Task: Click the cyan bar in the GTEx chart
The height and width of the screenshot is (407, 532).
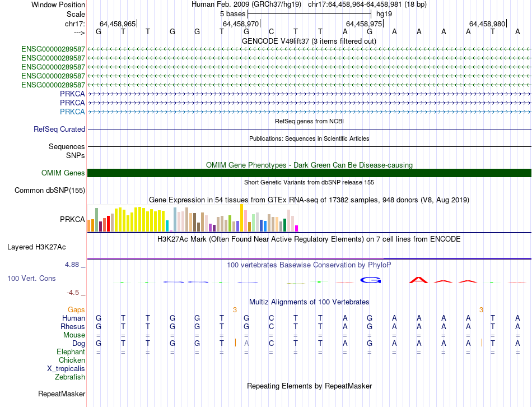Action: click(x=167, y=226)
